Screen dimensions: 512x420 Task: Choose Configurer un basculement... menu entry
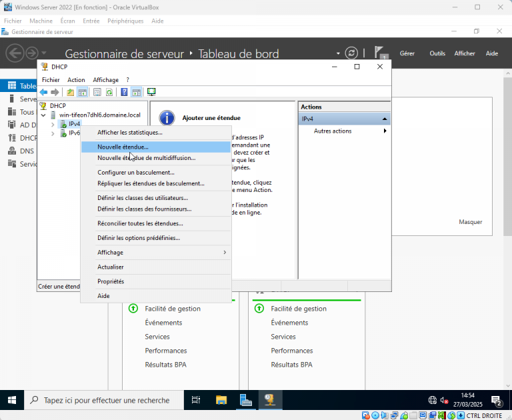click(136, 173)
